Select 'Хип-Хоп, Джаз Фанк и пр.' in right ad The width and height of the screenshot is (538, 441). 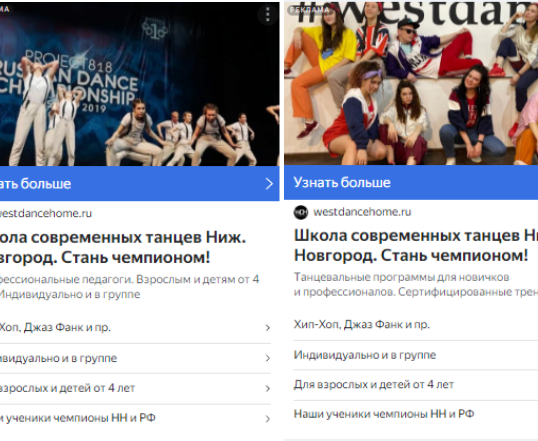[362, 324]
